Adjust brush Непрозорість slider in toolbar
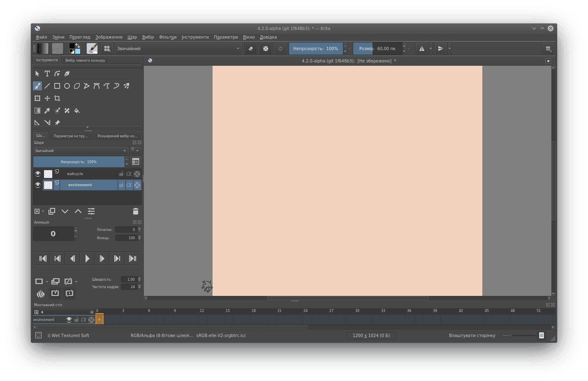 (x=316, y=48)
